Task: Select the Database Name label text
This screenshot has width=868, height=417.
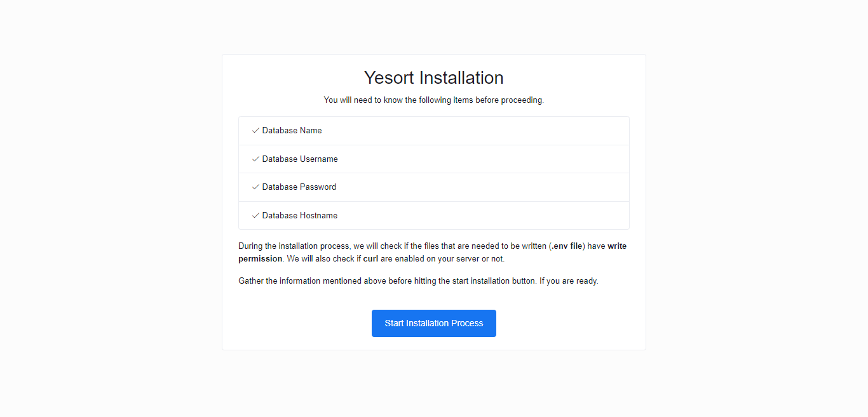Action: (292, 131)
